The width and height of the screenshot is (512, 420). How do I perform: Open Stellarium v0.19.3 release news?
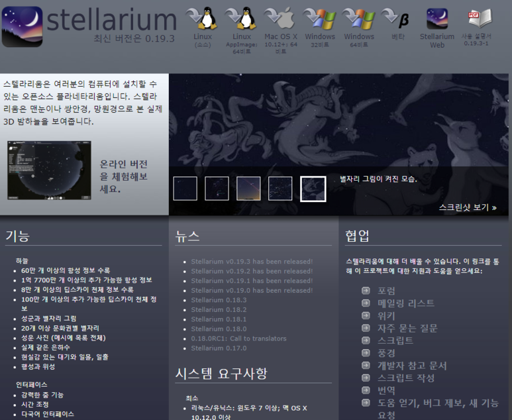252,262
